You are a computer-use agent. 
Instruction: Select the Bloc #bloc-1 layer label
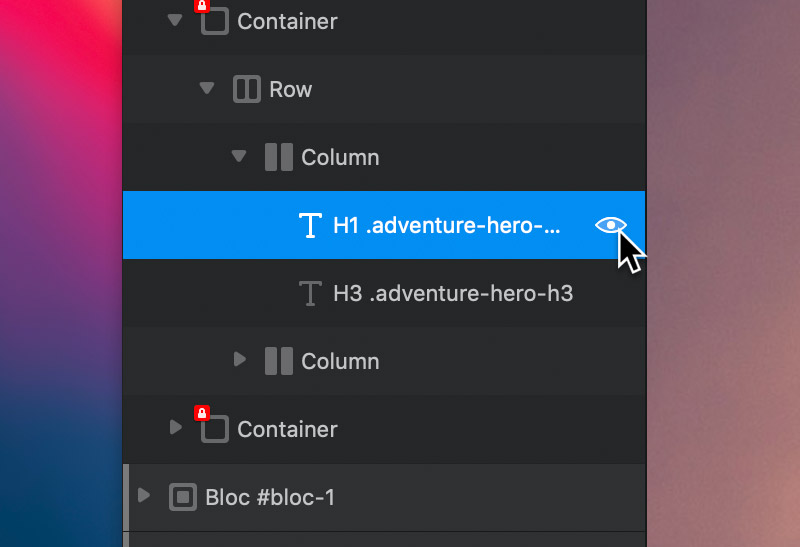[270, 498]
